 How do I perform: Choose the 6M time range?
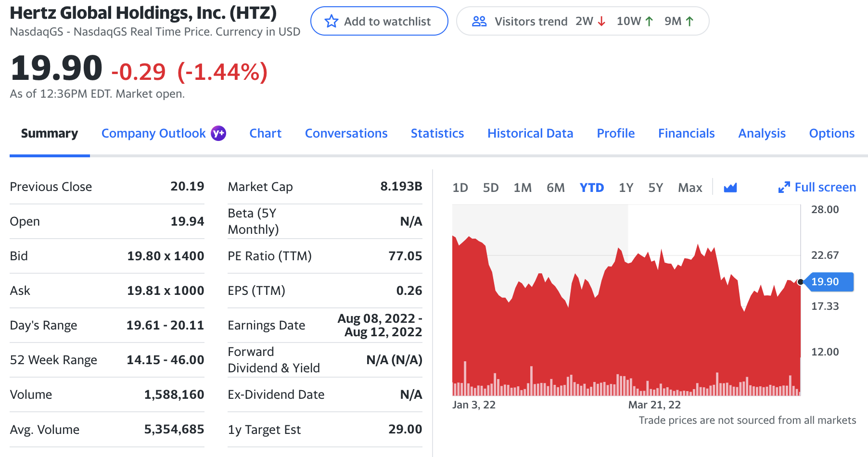coord(556,188)
